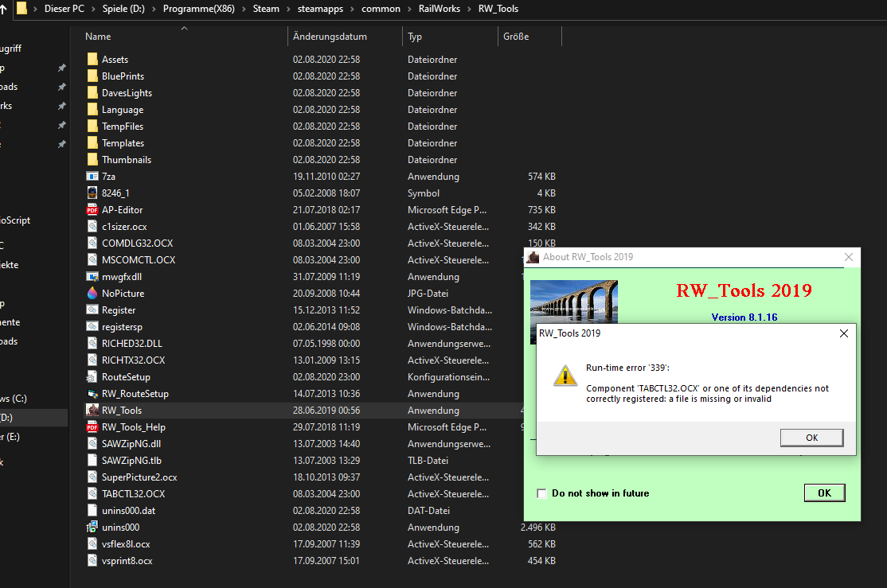Image resolution: width=887 pixels, height=588 pixels.
Task: Expand the chevron before Dieser PC breadcrumb
Action: [35, 9]
